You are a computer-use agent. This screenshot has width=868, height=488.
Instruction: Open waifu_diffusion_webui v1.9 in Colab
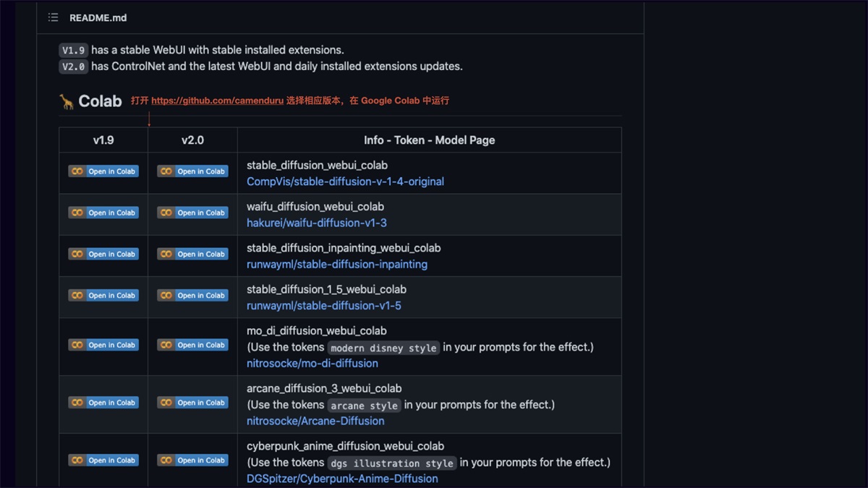(103, 212)
